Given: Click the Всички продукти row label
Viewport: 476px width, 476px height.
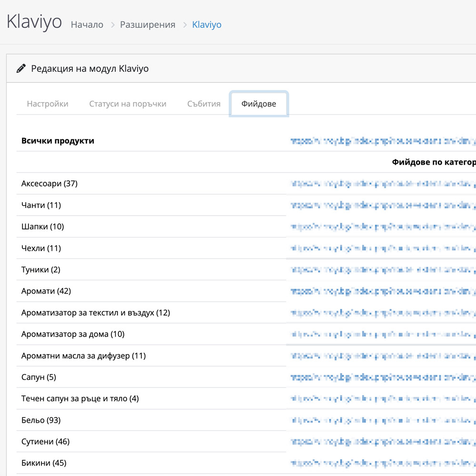Looking at the screenshot, I should (58, 141).
